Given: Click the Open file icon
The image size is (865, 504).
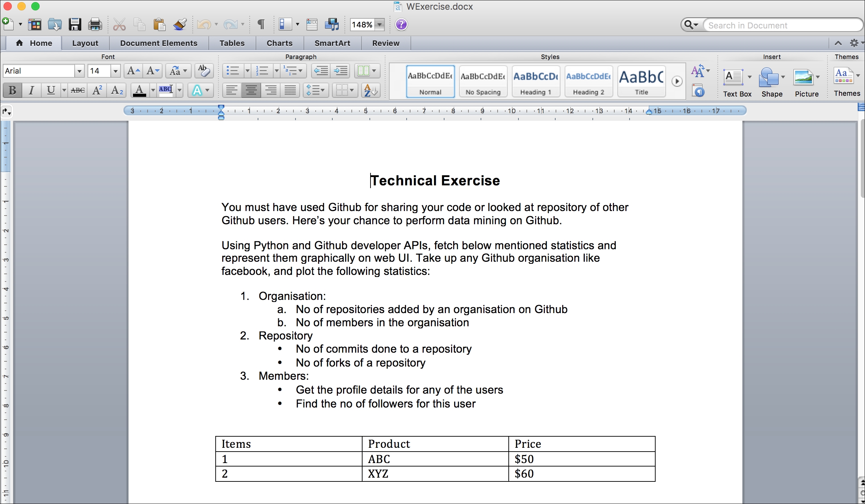Looking at the screenshot, I should [x=55, y=25].
